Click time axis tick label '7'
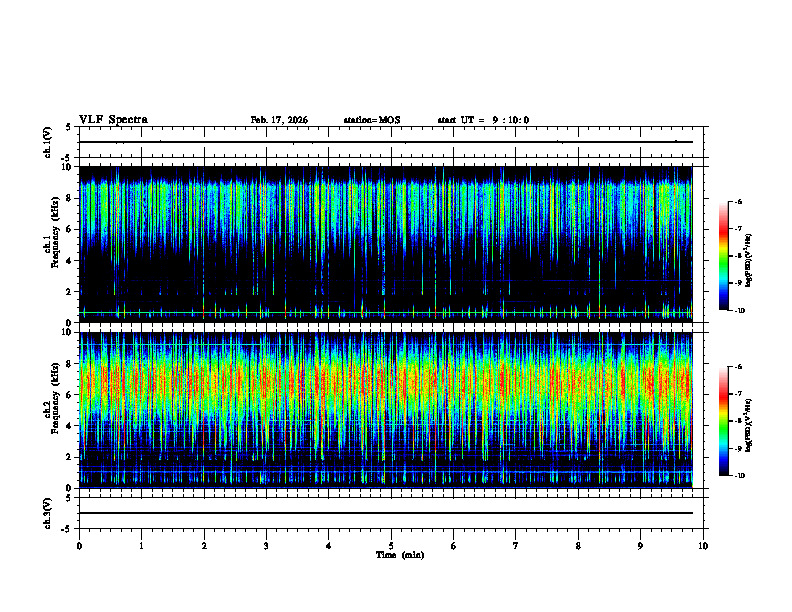The height and width of the screenshot is (612, 792). point(516,546)
